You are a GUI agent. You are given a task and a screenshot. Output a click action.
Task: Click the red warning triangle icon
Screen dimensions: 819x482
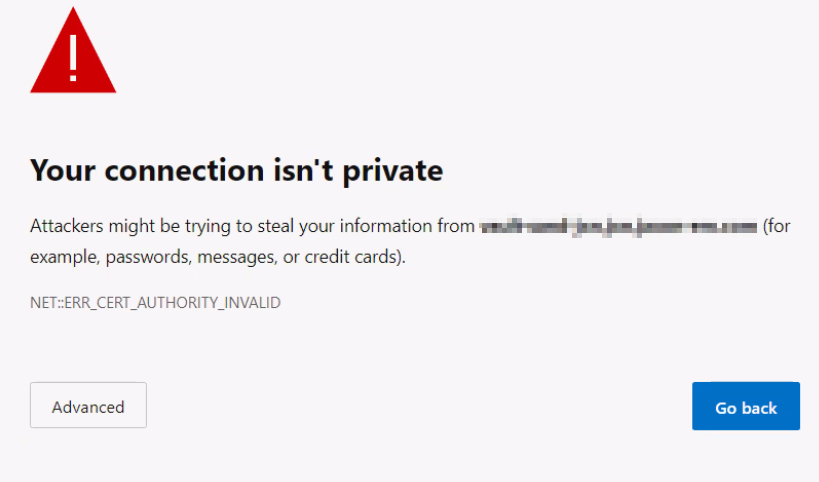coord(73,56)
